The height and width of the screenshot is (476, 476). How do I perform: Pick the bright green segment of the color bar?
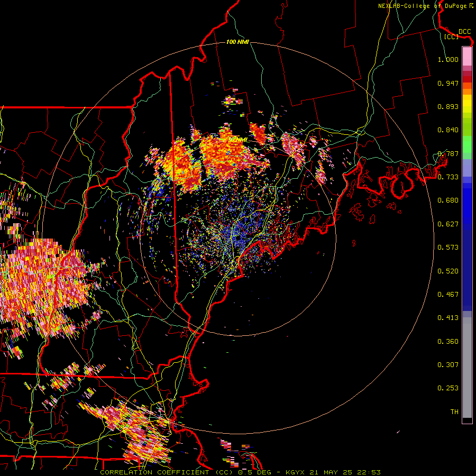[467, 144]
